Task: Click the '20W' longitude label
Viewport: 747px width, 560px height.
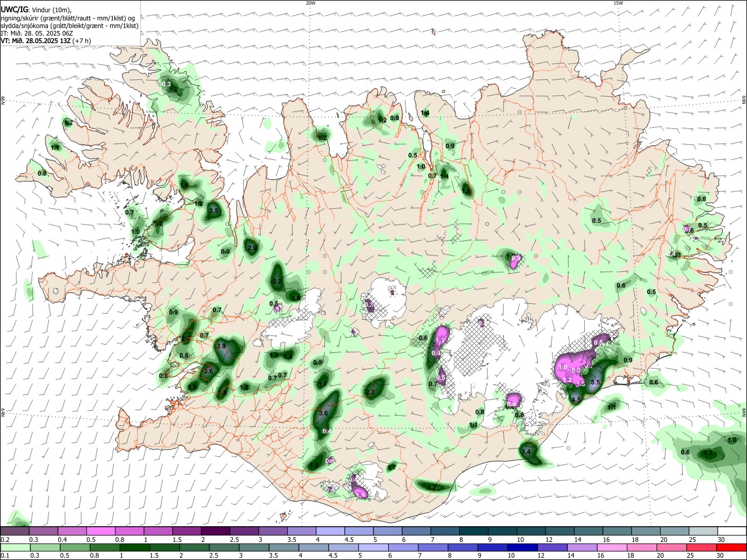Action: [x=310, y=3]
